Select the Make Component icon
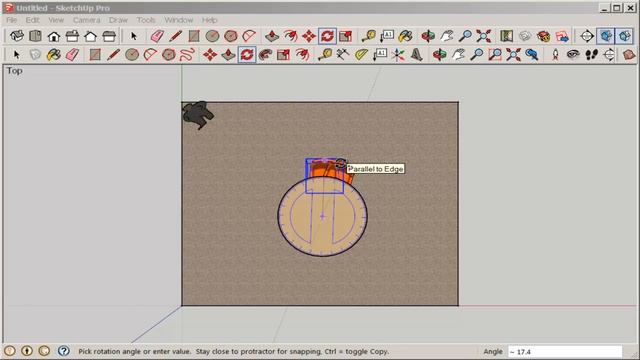 [x=36, y=54]
